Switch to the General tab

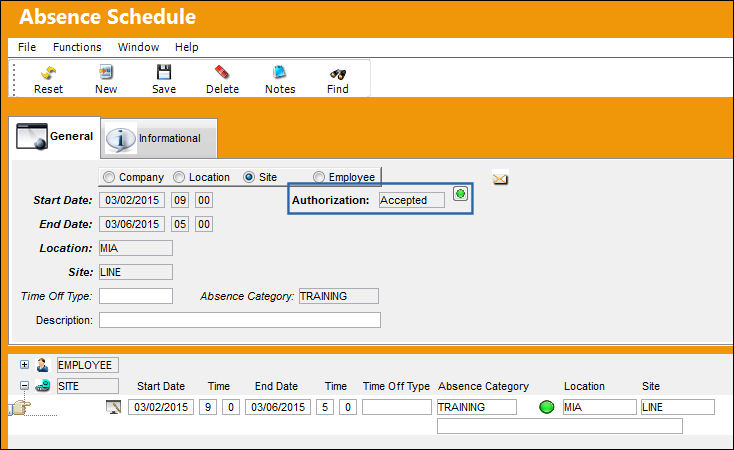click(x=55, y=137)
